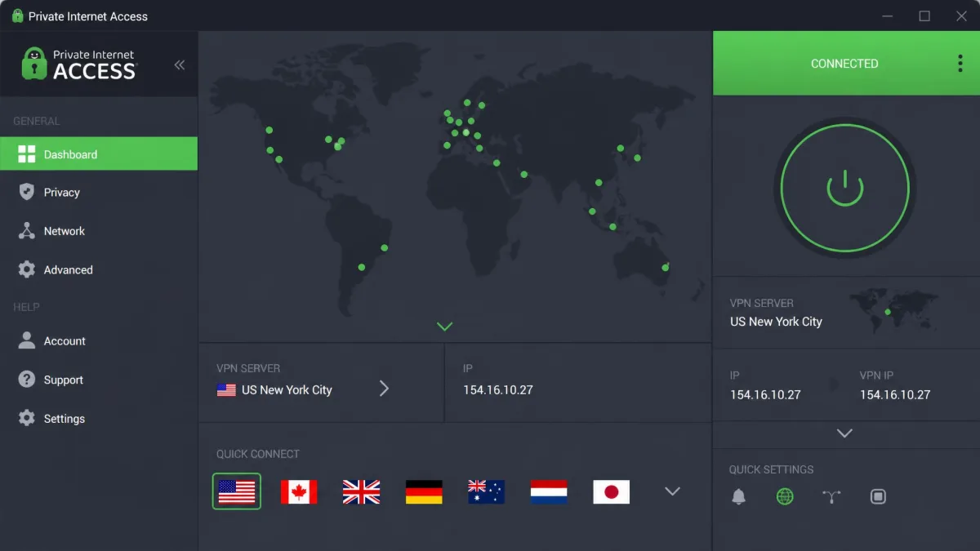This screenshot has width=980, height=551.
Task: Click the Network nodes icon
Action: click(27, 231)
